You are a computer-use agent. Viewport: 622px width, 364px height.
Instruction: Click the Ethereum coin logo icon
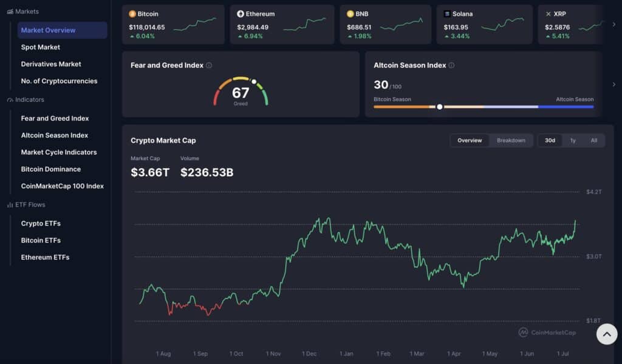pyautogui.click(x=241, y=14)
